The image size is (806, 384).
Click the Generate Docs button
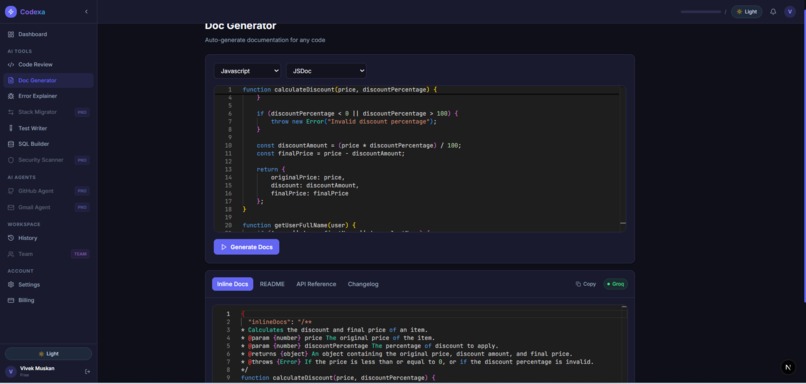247,247
